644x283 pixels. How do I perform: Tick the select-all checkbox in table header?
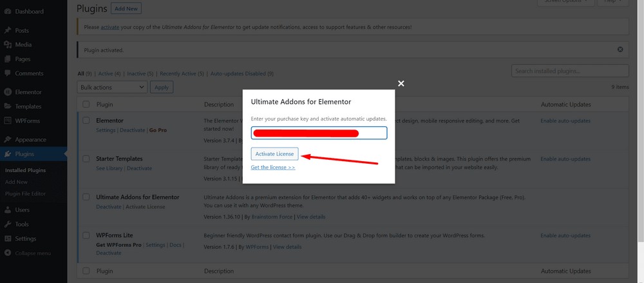click(x=86, y=104)
